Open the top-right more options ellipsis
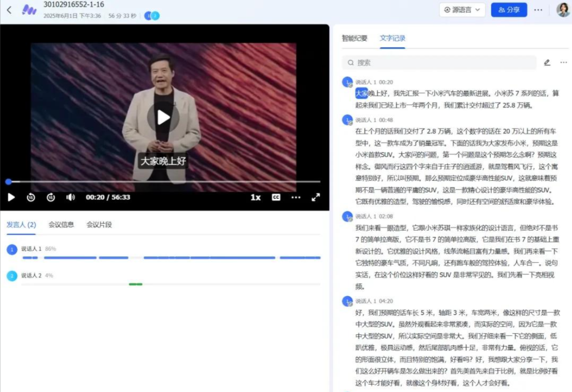The height and width of the screenshot is (392, 572). pos(538,10)
